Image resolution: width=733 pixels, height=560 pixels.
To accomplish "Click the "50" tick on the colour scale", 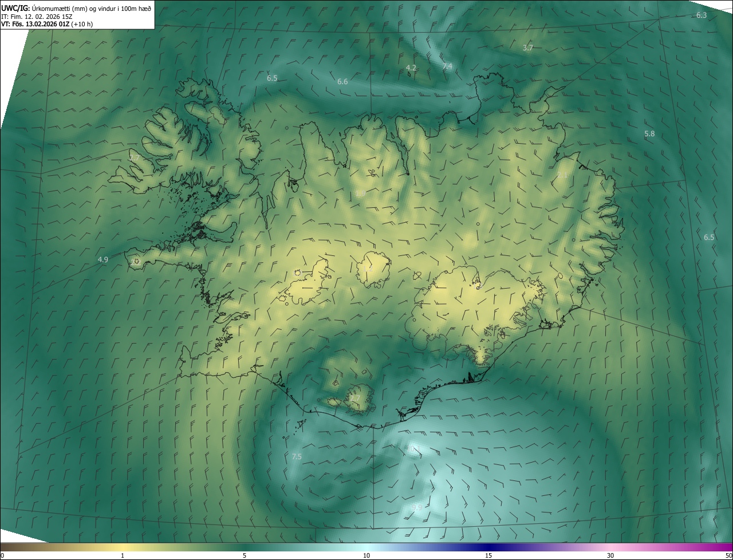I will (x=728, y=556).
